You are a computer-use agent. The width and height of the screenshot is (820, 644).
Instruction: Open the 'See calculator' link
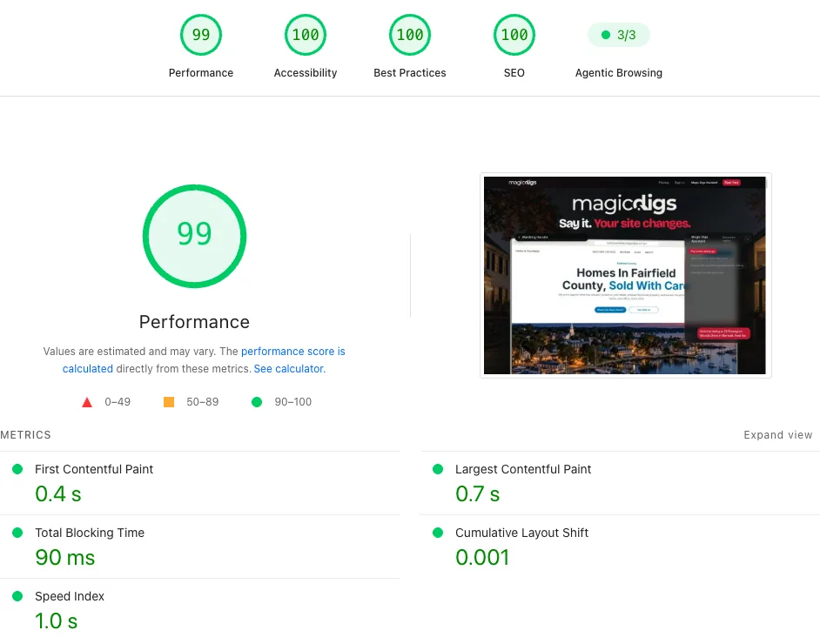click(x=289, y=368)
